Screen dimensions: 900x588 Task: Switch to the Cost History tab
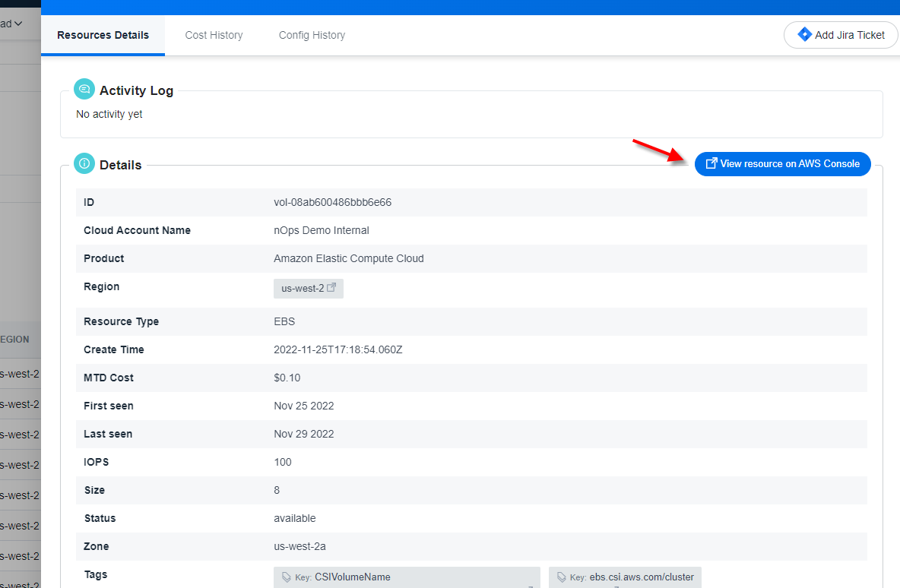pyautogui.click(x=214, y=35)
